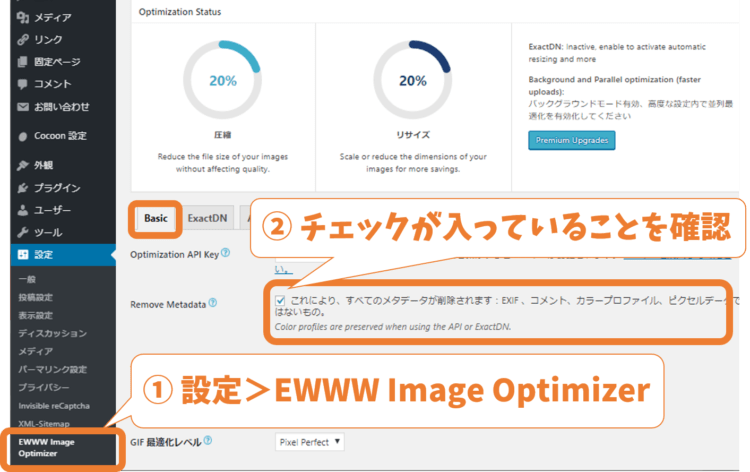Click the 'Optimization Status' heading

point(180,12)
